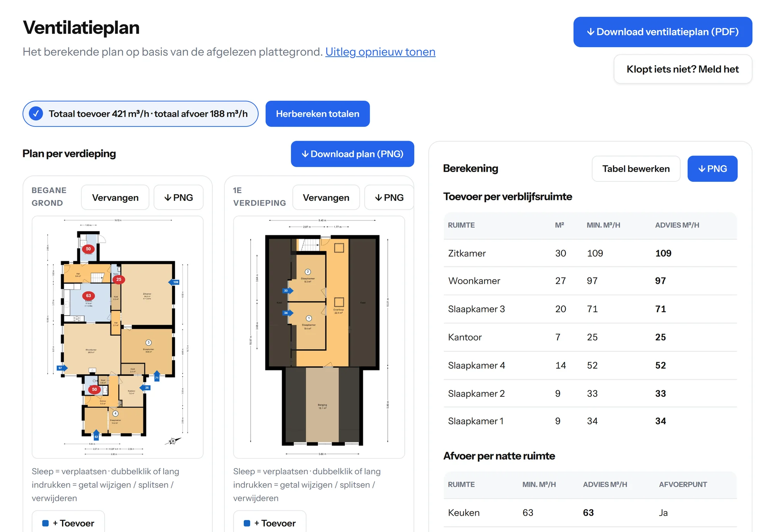
Task: Click the Zitkamer row name
Action: point(467,253)
